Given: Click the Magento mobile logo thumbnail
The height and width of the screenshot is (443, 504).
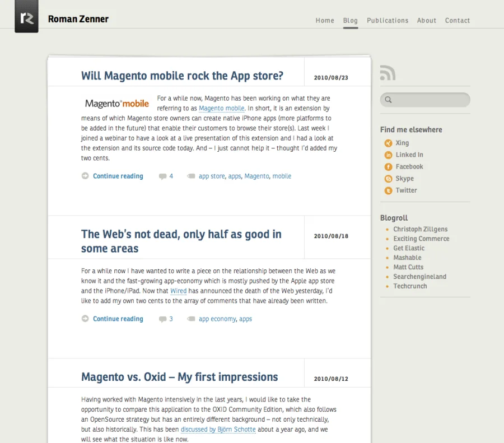Looking at the screenshot, I should (117, 104).
